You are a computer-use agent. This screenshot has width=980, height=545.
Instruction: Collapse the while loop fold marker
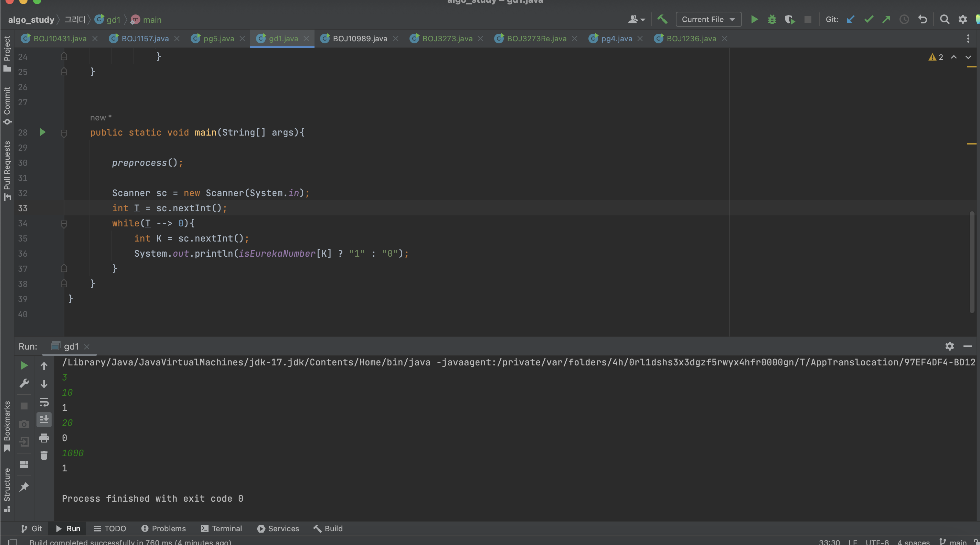[64, 224]
